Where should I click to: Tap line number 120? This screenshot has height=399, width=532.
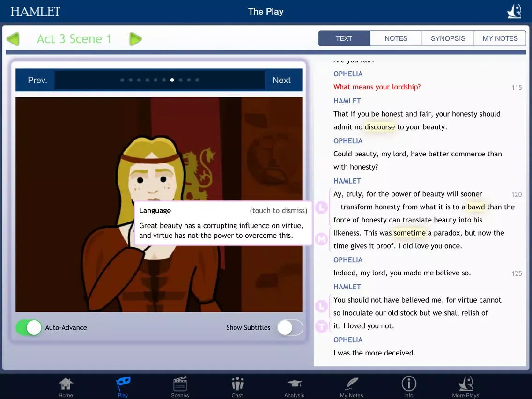(517, 194)
